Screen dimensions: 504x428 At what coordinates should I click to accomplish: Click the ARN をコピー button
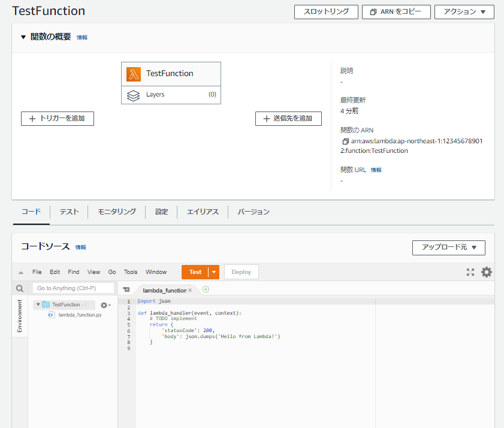click(396, 12)
